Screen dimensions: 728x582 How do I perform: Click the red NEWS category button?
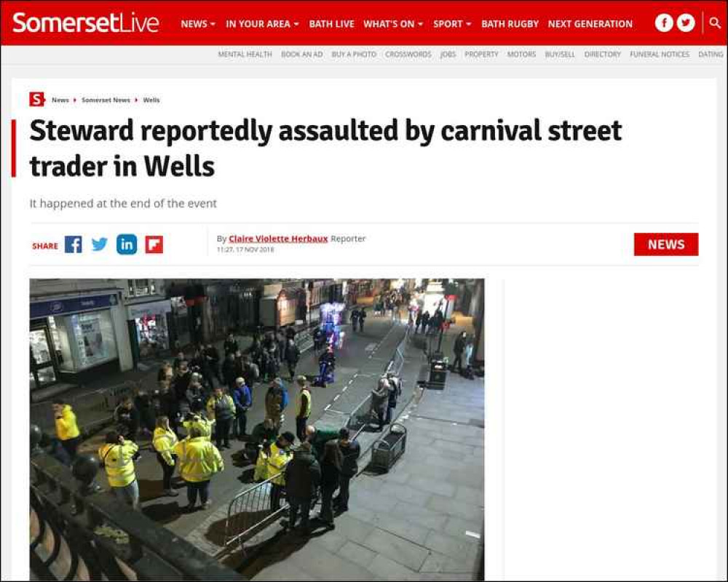(666, 244)
